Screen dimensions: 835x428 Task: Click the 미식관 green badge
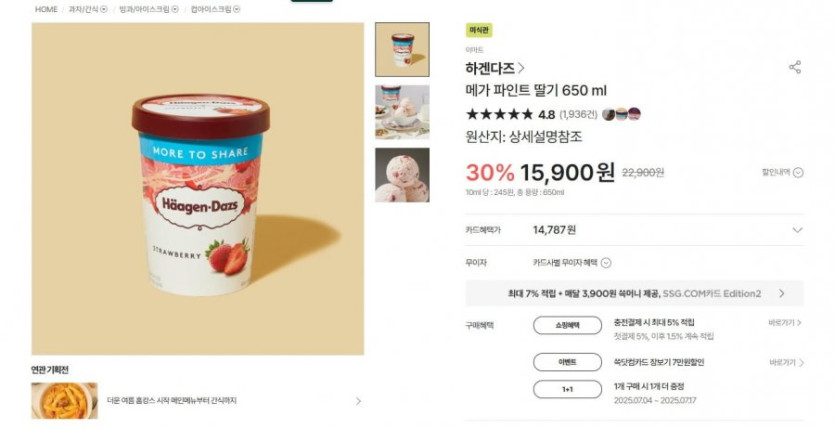pyautogui.click(x=479, y=30)
